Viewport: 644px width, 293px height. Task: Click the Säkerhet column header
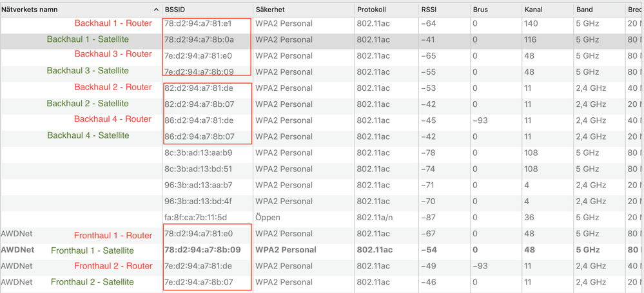pos(269,10)
